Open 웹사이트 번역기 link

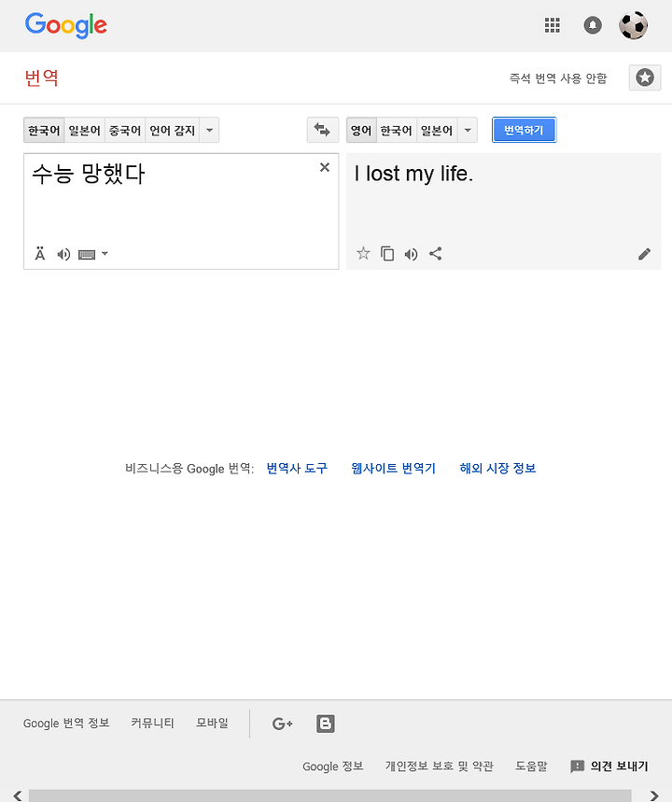pyautogui.click(x=393, y=468)
